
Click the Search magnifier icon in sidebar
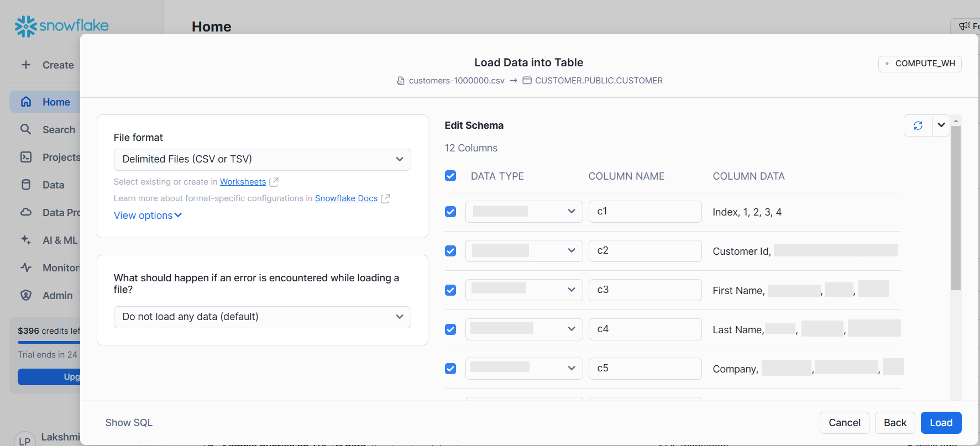point(25,129)
